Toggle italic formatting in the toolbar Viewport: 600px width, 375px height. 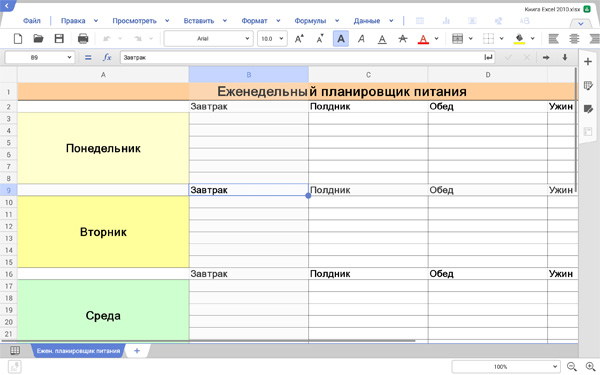point(361,39)
